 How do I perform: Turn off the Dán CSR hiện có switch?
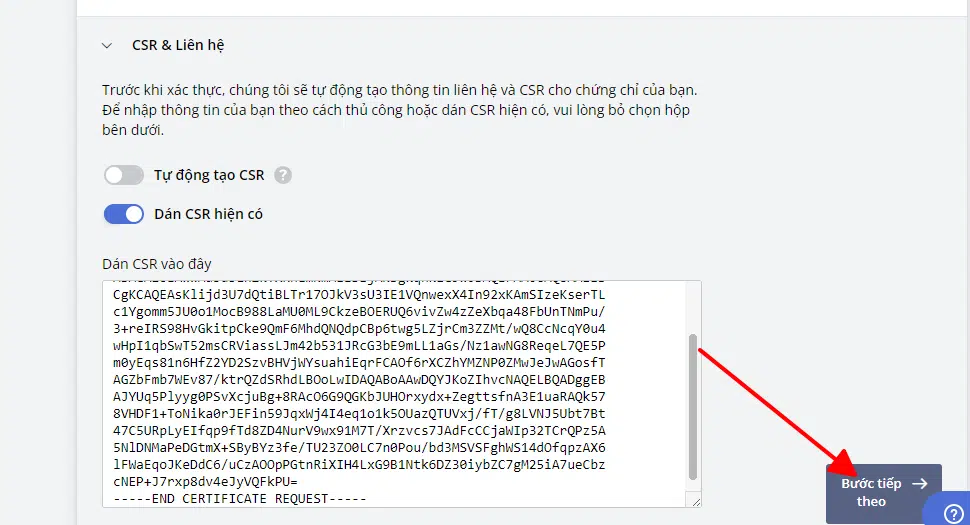coord(124,214)
